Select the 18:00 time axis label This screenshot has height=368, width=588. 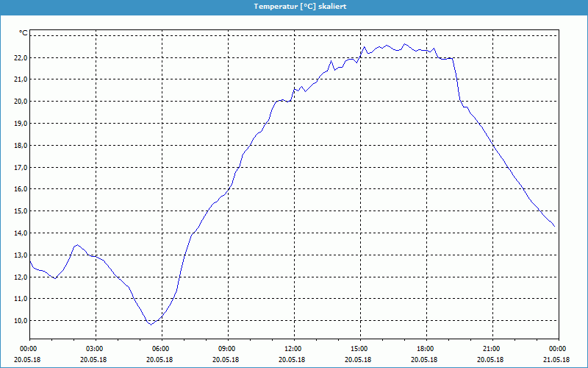[x=425, y=349]
